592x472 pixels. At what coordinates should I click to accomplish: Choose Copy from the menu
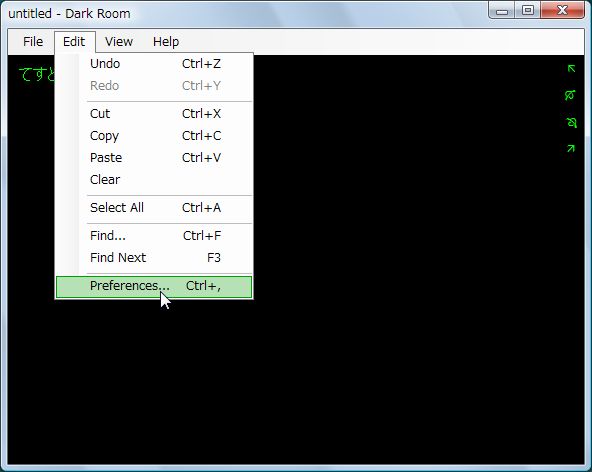coord(154,136)
